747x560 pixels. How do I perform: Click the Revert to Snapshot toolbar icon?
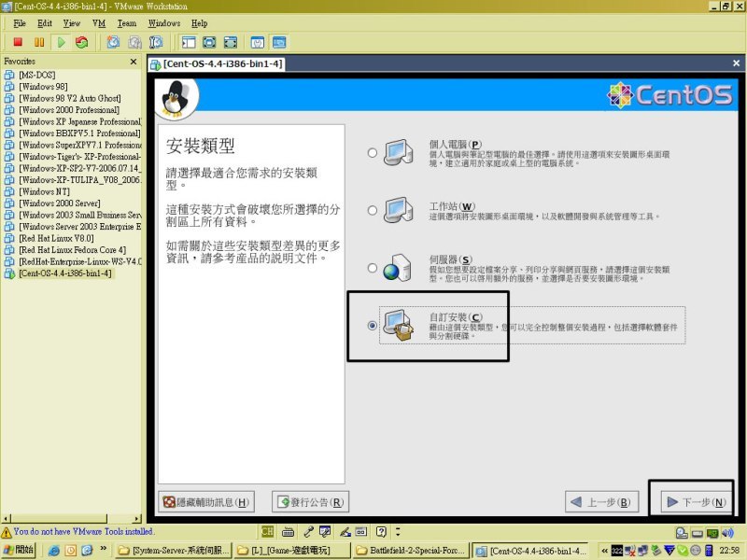tap(134, 42)
